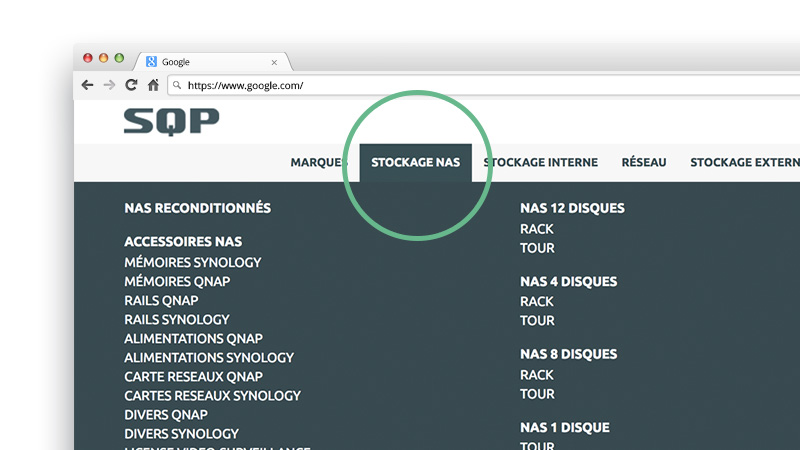Open NAS RECONDITIONNÉS category
The image size is (800, 450).
pyautogui.click(x=197, y=208)
